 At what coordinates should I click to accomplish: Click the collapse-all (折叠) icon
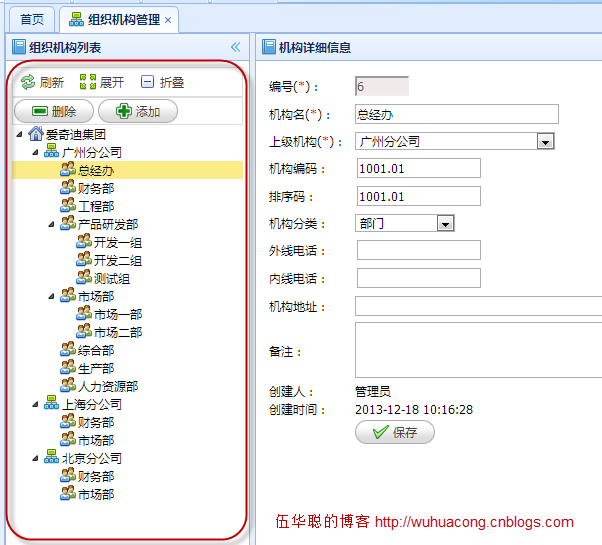coord(147,82)
